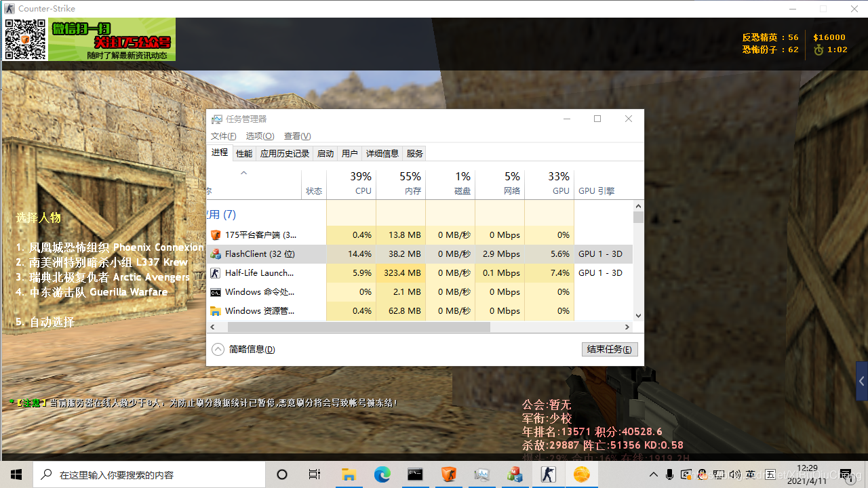Open the 文件(F) menu

[x=223, y=136]
